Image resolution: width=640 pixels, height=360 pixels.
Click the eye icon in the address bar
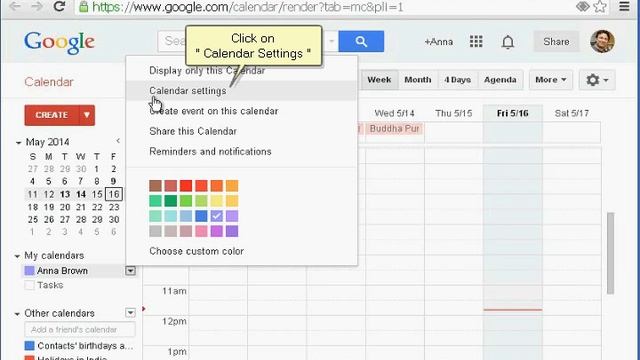point(582,7)
